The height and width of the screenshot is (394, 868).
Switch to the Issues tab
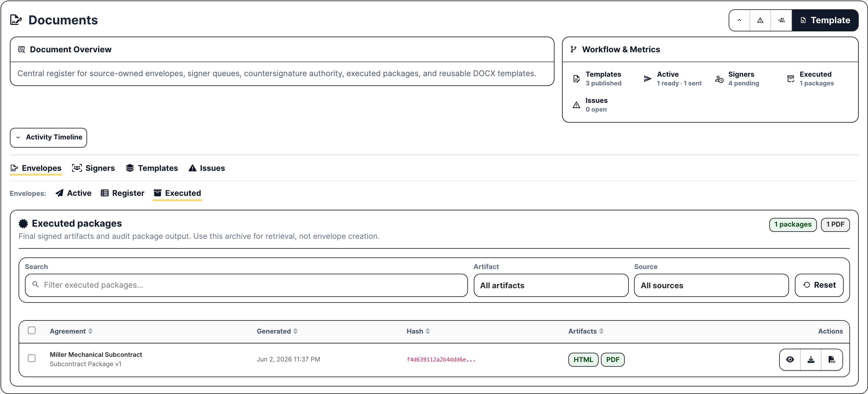point(207,168)
